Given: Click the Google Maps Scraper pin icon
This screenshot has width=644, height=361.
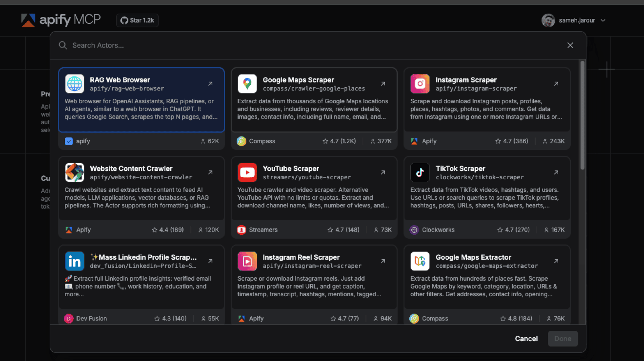Looking at the screenshot, I should pyautogui.click(x=247, y=84).
